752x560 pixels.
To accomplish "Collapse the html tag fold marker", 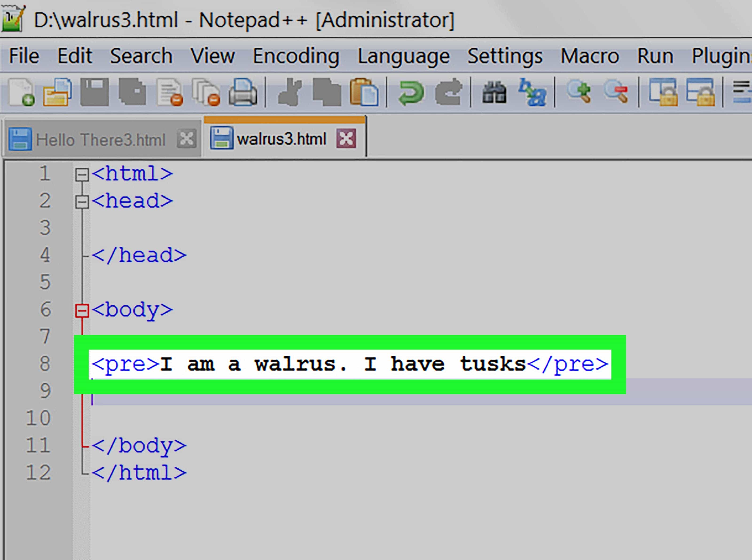I will point(82,175).
